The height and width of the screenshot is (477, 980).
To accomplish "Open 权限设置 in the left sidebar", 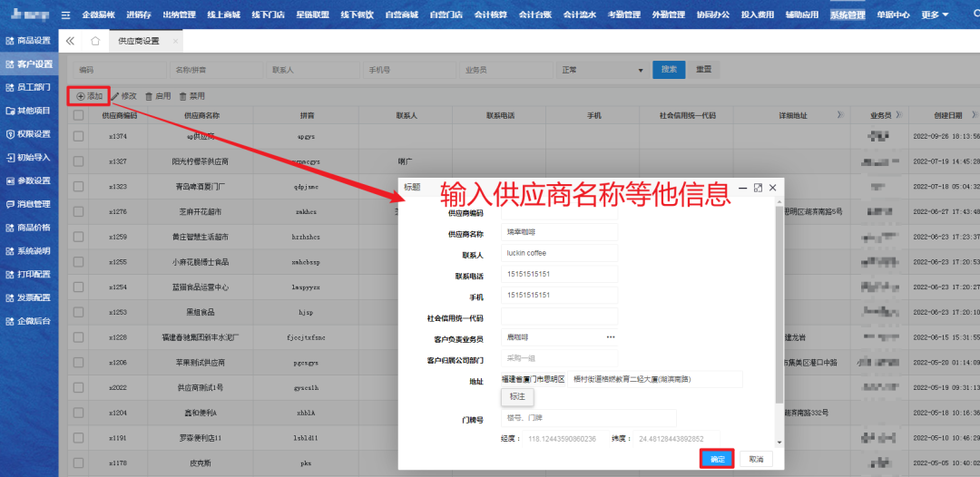I will click(28, 134).
